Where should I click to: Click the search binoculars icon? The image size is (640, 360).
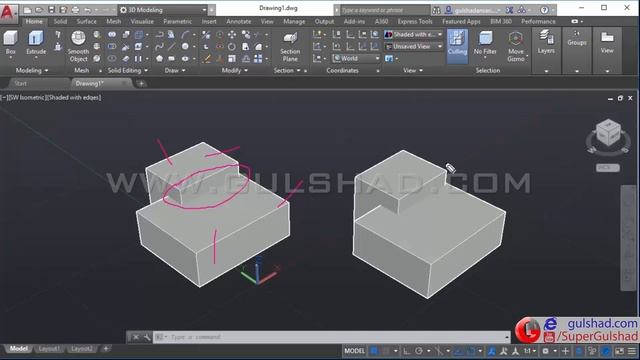point(436,10)
